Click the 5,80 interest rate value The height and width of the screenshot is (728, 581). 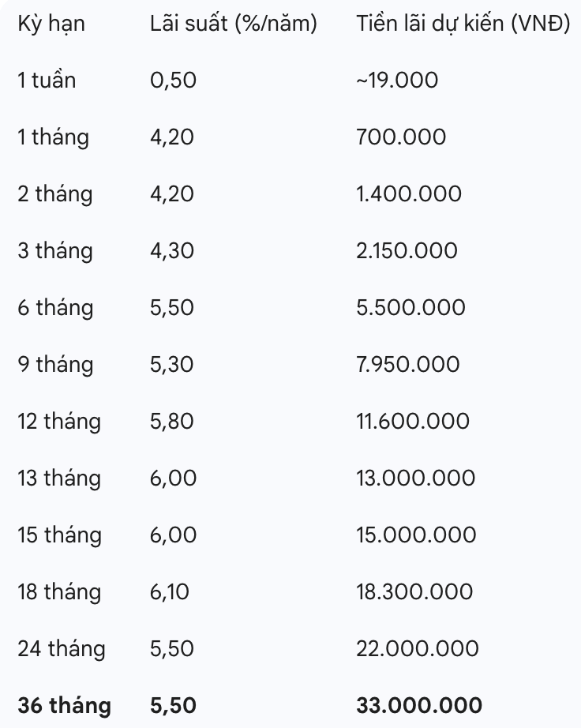point(171,422)
